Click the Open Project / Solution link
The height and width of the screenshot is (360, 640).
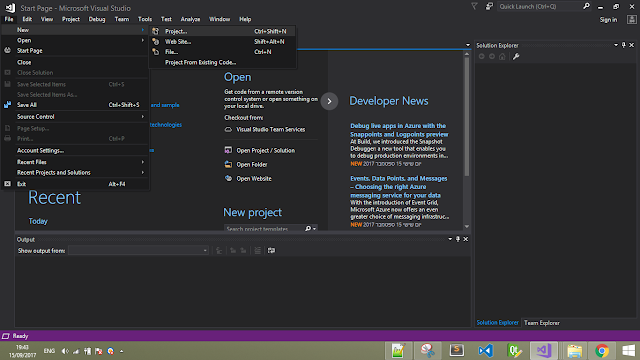tap(266, 150)
